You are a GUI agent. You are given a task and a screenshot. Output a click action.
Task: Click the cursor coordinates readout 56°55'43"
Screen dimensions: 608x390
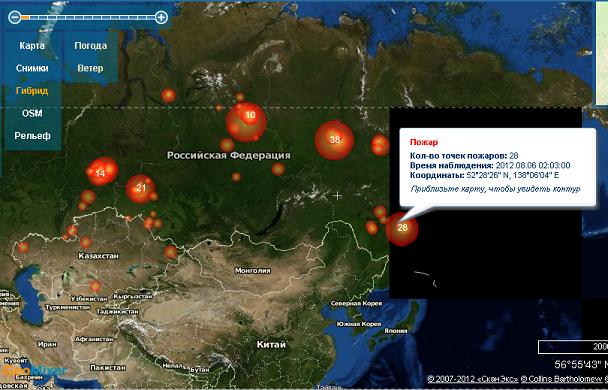580,365
